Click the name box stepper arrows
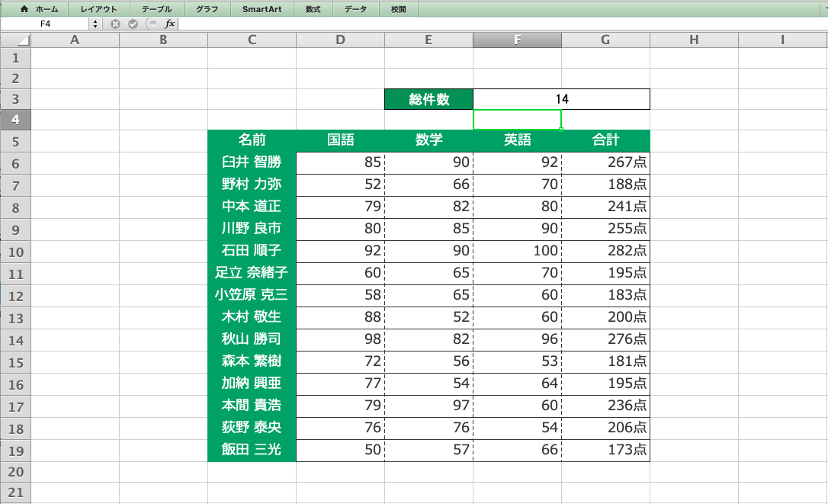This screenshot has height=504, width=828. point(95,24)
